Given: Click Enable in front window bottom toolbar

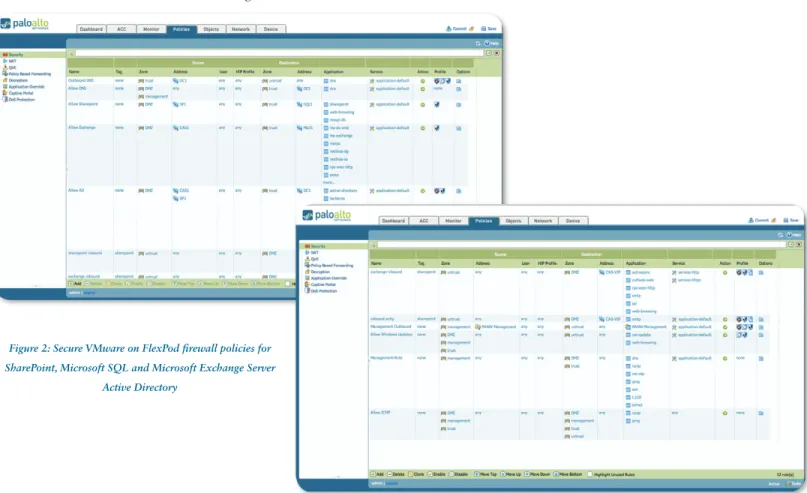Looking at the screenshot, I should [x=437, y=474].
